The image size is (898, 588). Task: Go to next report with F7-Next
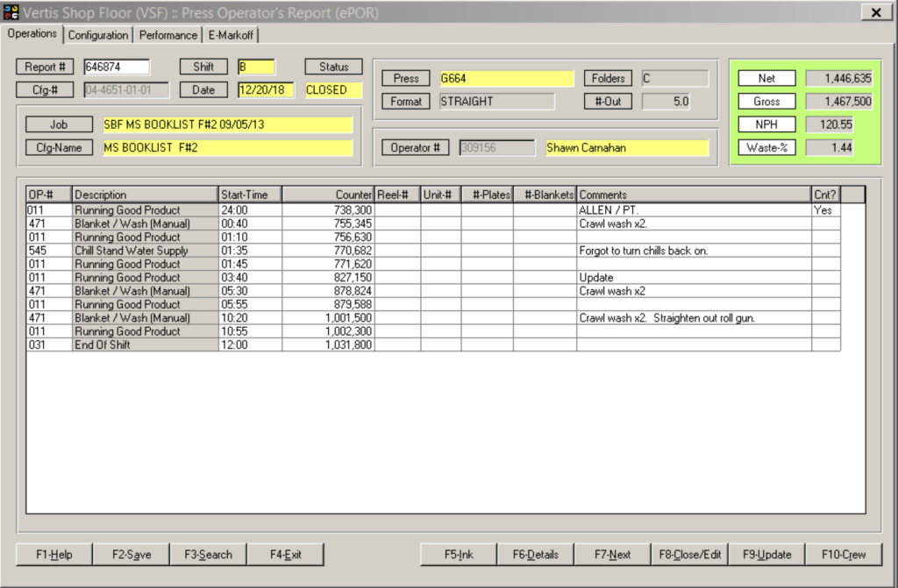pos(612,555)
